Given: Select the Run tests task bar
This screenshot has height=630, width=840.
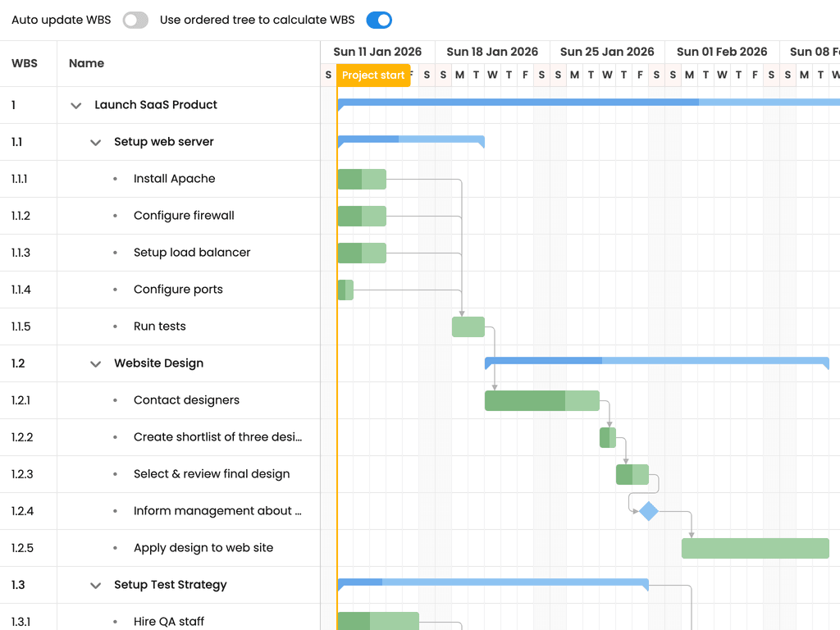Looking at the screenshot, I should tap(468, 326).
